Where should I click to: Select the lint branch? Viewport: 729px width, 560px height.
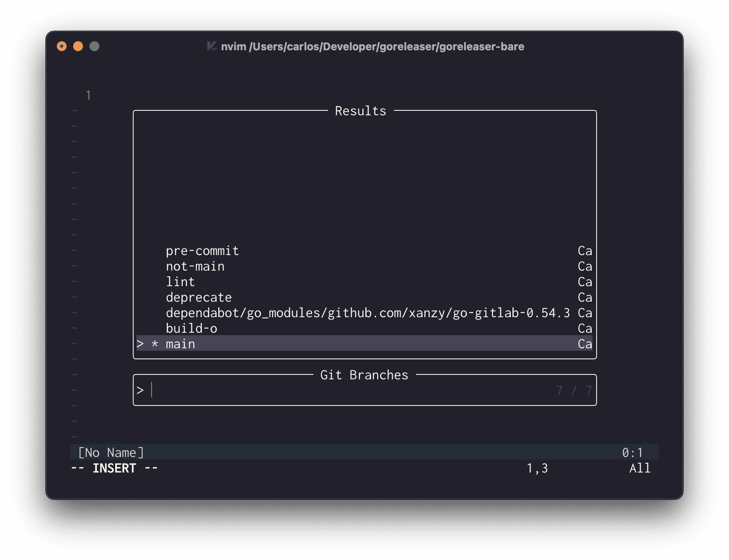tap(180, 282)
